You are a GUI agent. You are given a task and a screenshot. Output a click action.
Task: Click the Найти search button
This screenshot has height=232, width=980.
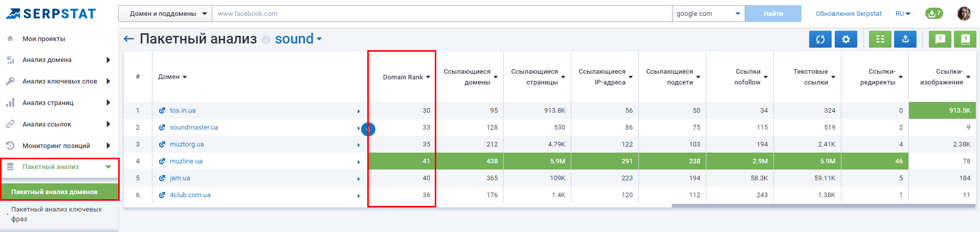click(x=773, y=14)
